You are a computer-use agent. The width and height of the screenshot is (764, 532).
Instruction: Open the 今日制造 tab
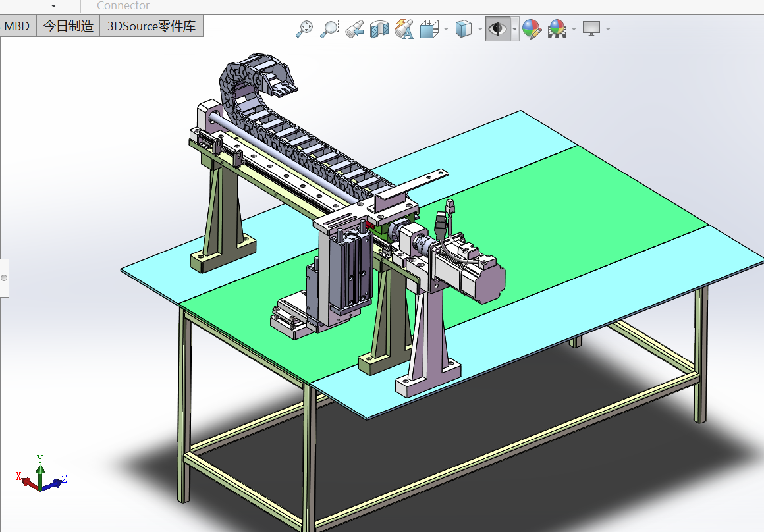[x=68, y=26]
